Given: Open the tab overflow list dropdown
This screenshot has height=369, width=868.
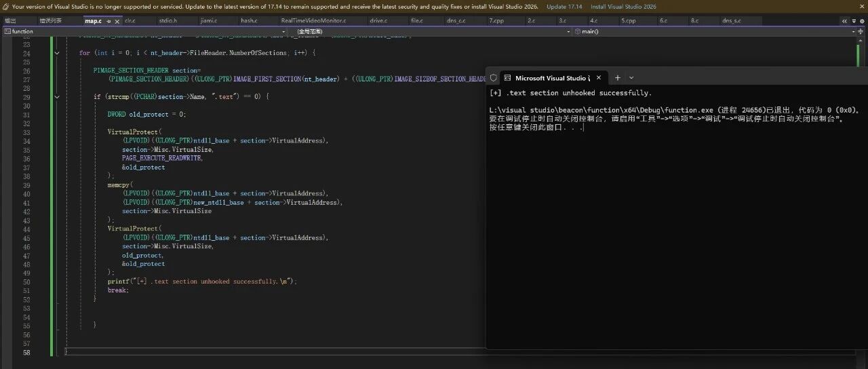Looking at the screenshot, I should pyautogui.click(x=852, y=21).
